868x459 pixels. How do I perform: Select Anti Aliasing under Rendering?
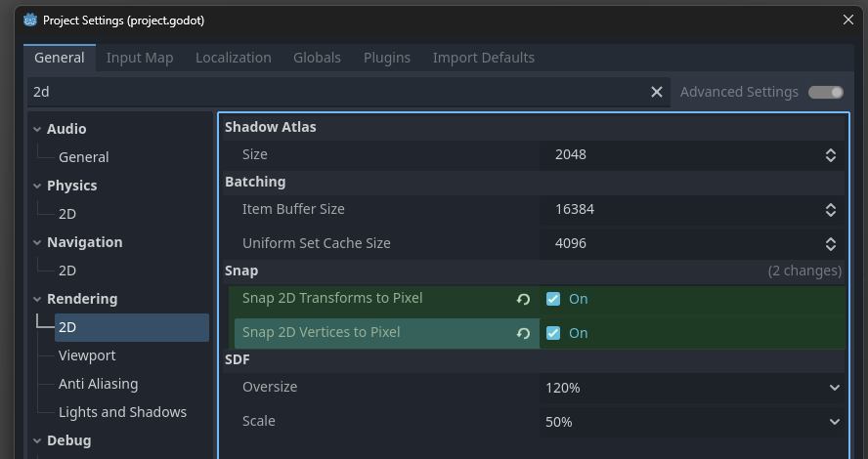[98, 384]
